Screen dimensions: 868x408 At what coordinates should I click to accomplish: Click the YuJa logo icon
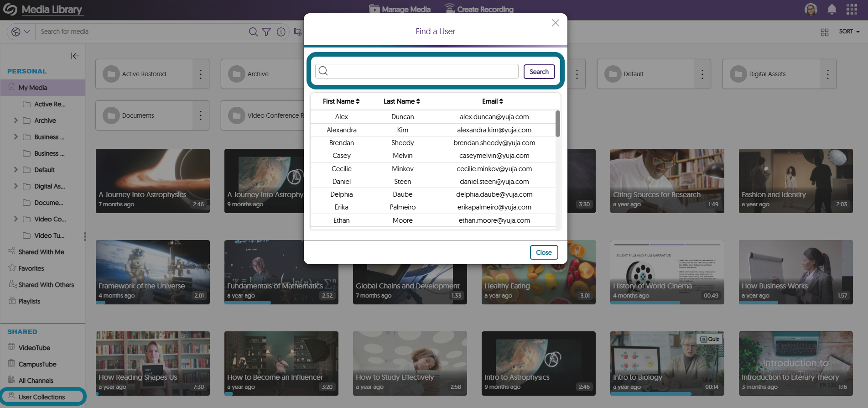10,9
